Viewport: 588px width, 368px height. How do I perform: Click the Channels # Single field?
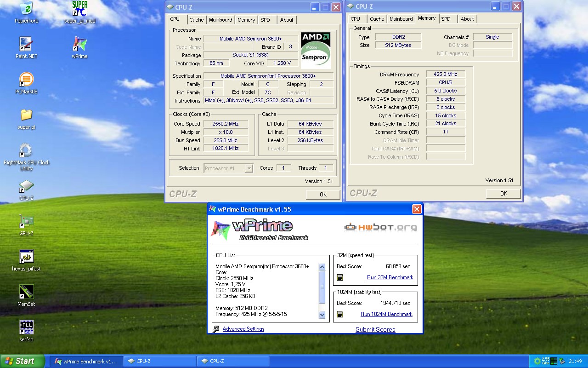492,37
